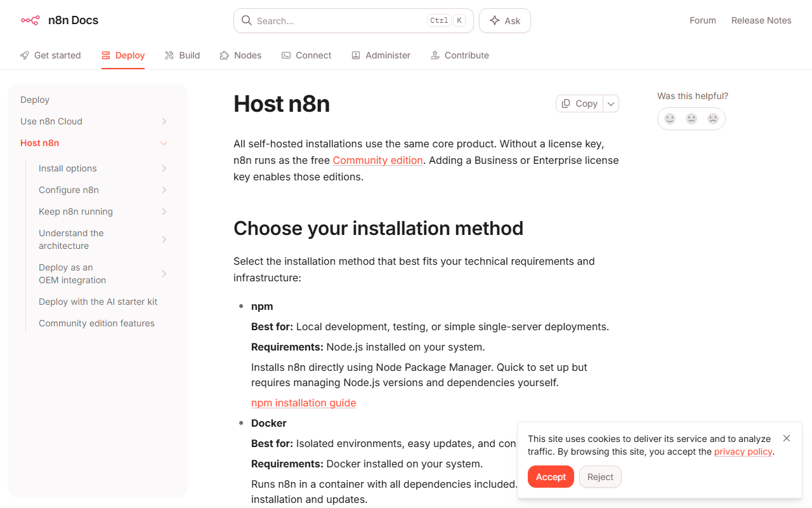Click the Host n8n page heading

pyautogui.click(x=282, y=104)
